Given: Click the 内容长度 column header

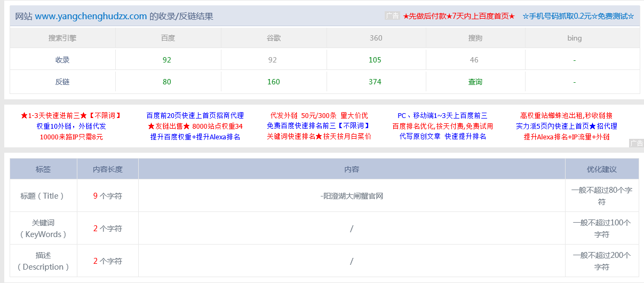Looking at the screenshot, I should pyautogui.click(x=108, y=169).
